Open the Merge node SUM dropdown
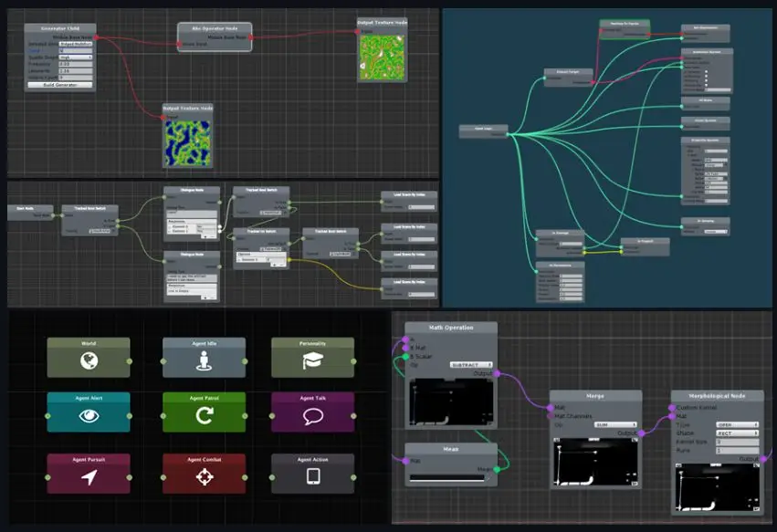 coord(615,425)
